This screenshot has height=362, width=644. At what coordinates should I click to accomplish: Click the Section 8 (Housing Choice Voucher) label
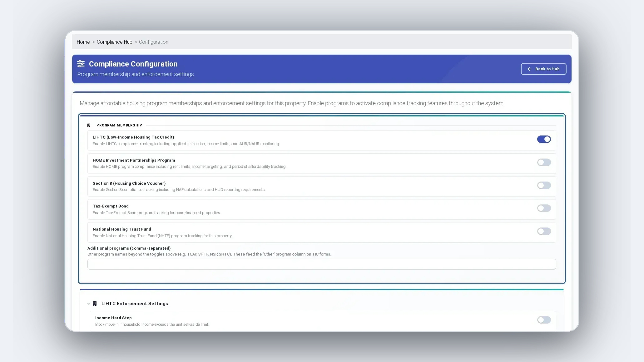click(x=129, y=183)
